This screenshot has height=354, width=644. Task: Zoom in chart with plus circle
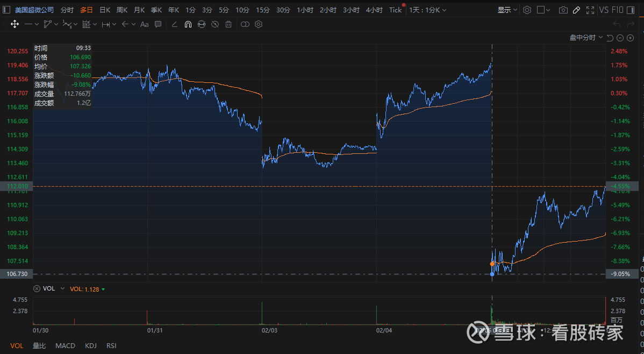[x=631, y=38]
